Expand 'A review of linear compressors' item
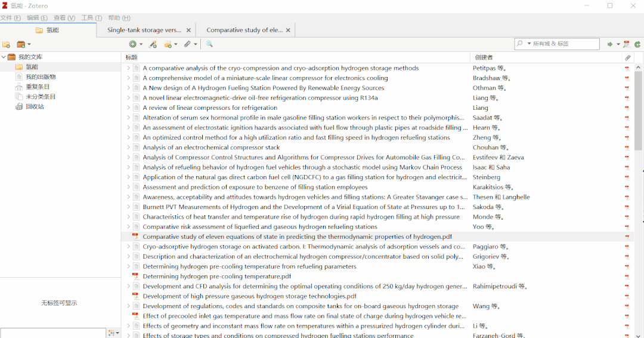Screen dimensions: 644x338 coord(128,108)
